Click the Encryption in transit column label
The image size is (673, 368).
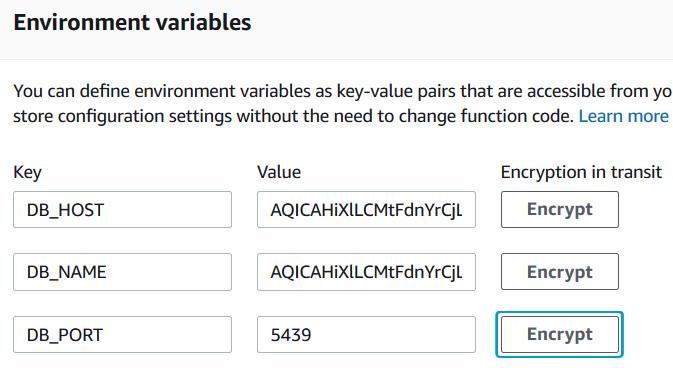pyautogui.click(x=581, y=172)
